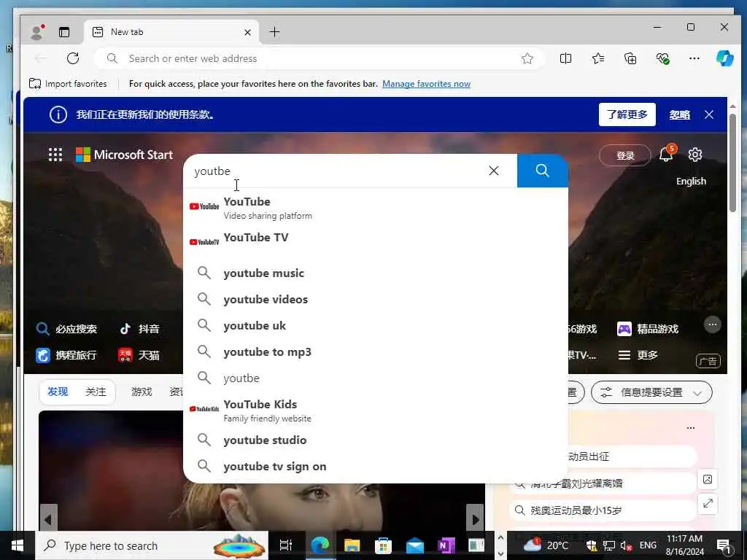The width and height of the screenshot is (747, 560).
Task: Switch to 关注 feed tab
Action: pyautogui.click(x=96, y=392)
